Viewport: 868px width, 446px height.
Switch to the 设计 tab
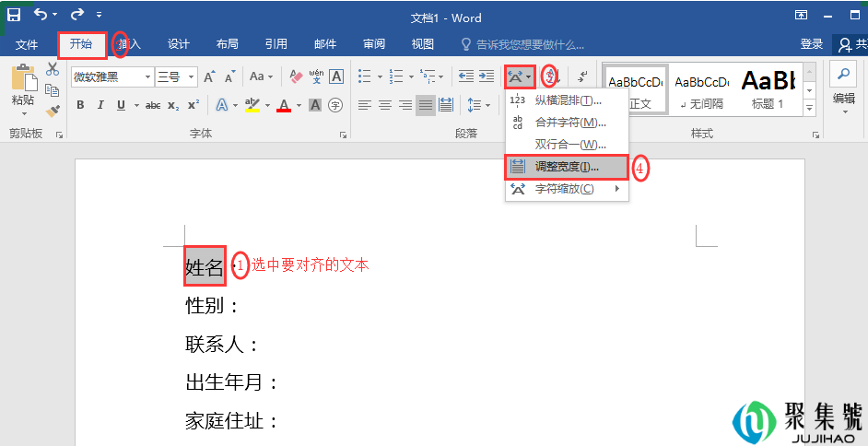point(178,44)
